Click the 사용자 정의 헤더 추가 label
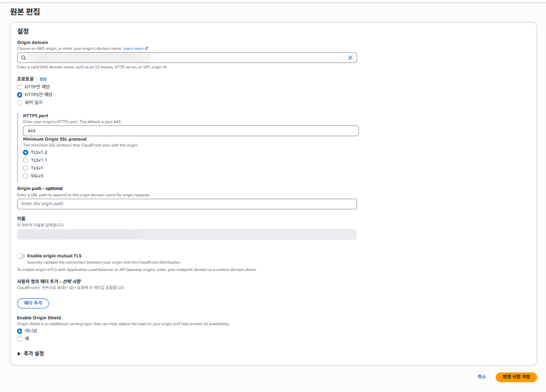Viewport: 546px width, 392px height. [x=49, y=281]
